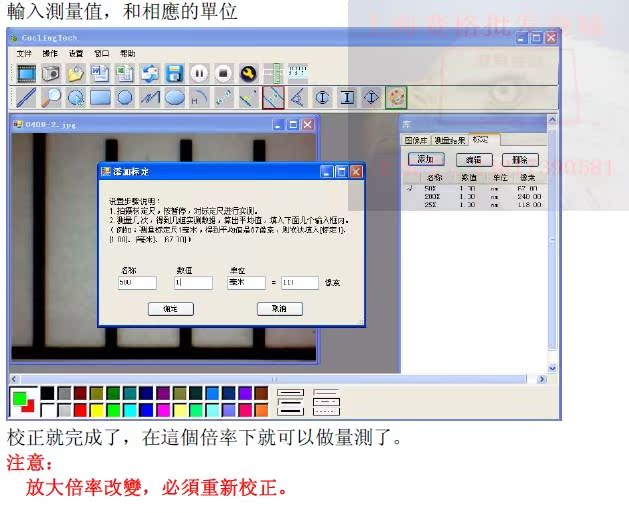Viewport: 629px width, 513px height.
Task: Pick the brown color swatch
Action: pyautogui.click(x=261, y=393)
